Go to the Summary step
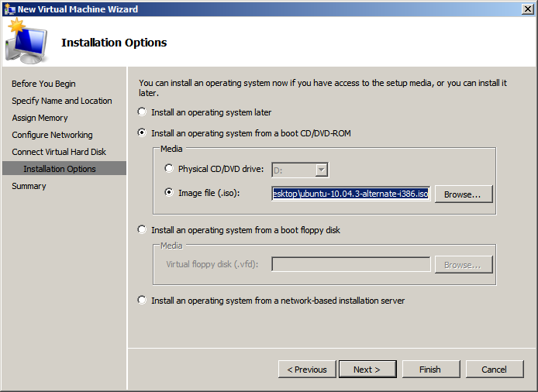Viewport: 538px width, 392px height. click(29, 186)
